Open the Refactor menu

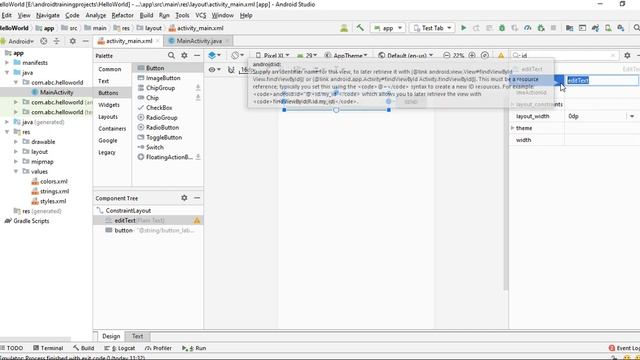tap(122, 15)
